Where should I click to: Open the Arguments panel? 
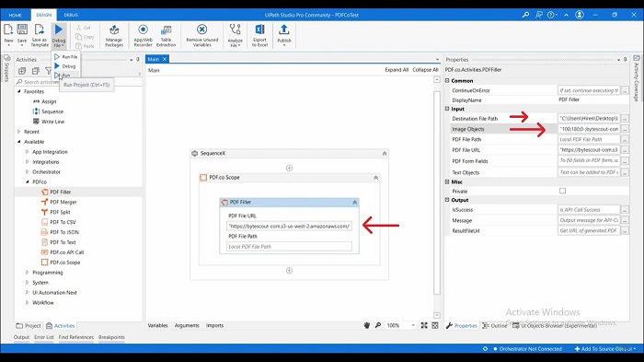click(x=187, y=325)
